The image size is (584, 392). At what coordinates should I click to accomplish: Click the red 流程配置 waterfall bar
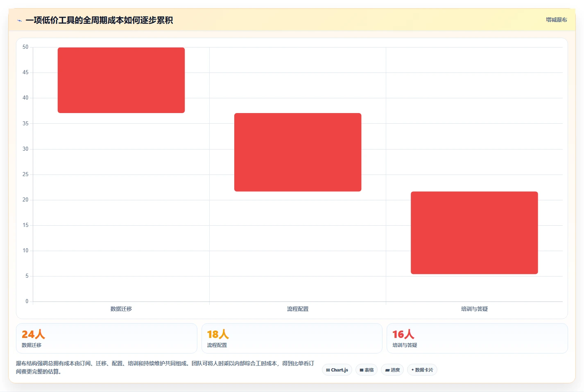(298, 152)
